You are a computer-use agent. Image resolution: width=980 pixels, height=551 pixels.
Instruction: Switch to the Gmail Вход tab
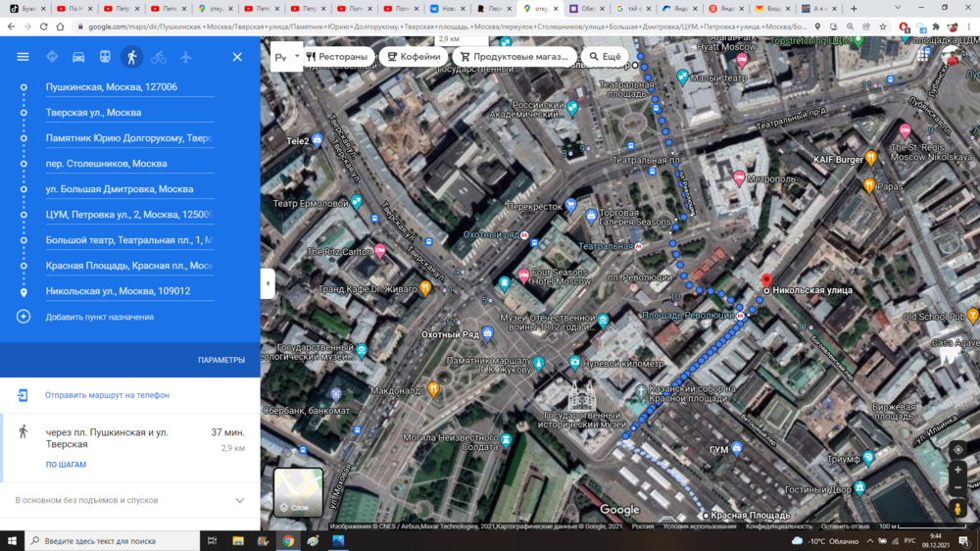click(774, 9)
